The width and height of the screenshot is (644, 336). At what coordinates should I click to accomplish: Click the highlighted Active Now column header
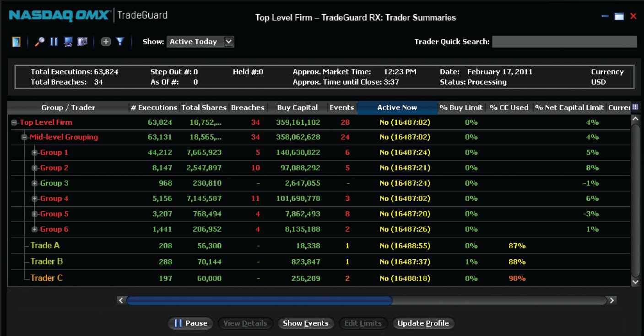(397, 108)
